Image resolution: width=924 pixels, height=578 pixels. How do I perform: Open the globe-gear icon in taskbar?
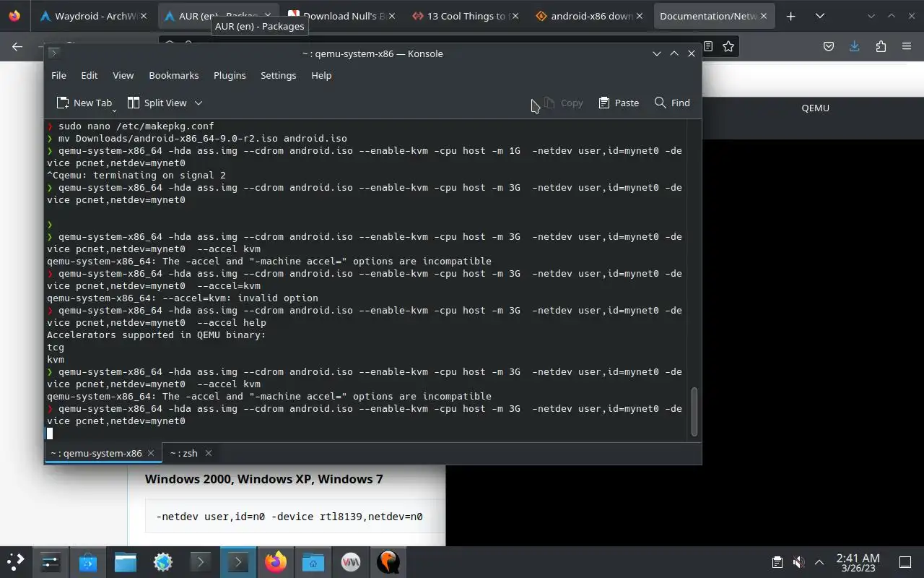point(163,562)
